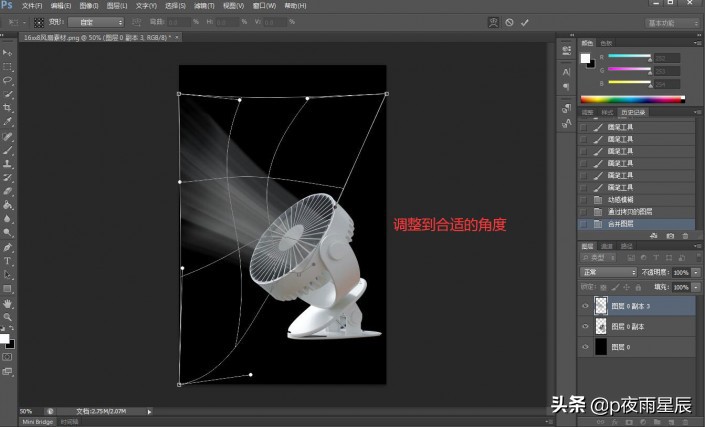The height and width of the screenshot is (427, 705).
Task: Select 图层 0 副本 layer thumbnail
Action: [x=601, y=326]
